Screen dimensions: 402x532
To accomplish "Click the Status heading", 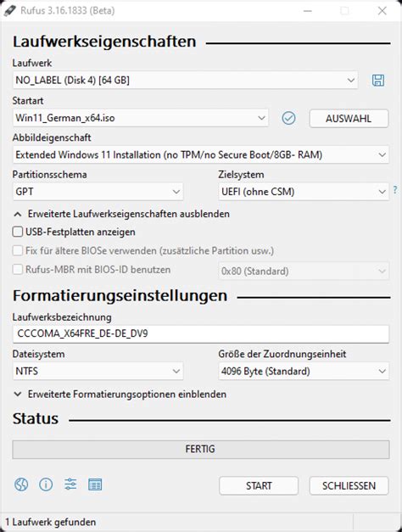I will click(36, 418).
